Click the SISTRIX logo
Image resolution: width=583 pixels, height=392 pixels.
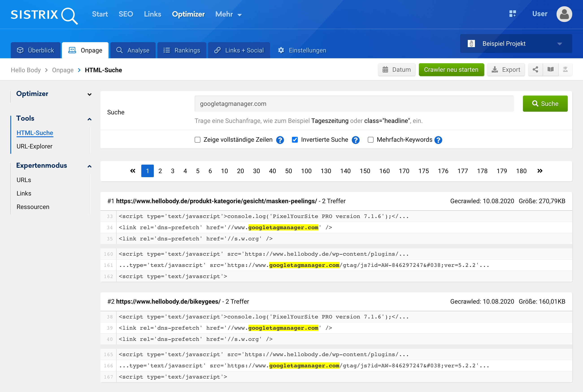click(44, 15)
